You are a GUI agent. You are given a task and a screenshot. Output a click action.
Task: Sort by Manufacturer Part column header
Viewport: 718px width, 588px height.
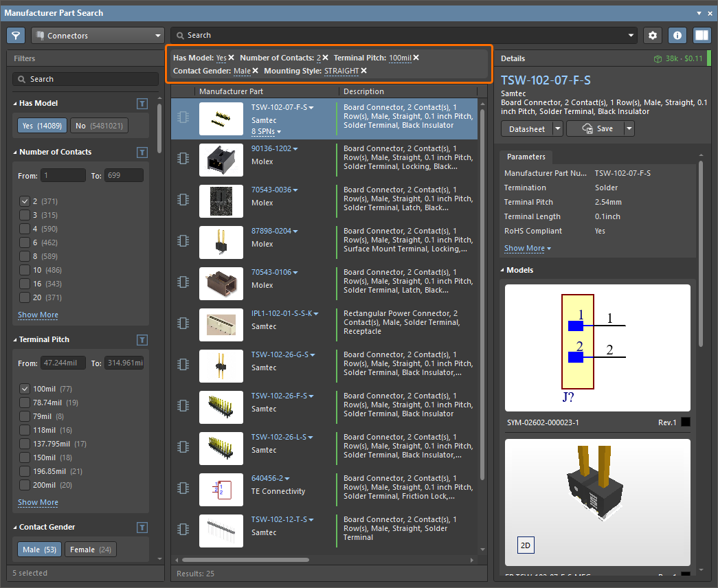(x=231, y=91)
